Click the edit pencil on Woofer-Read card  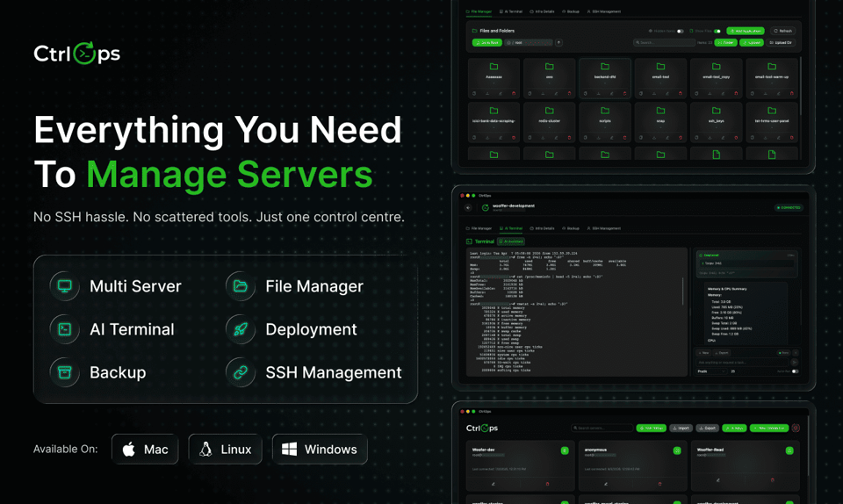[717, 479]
